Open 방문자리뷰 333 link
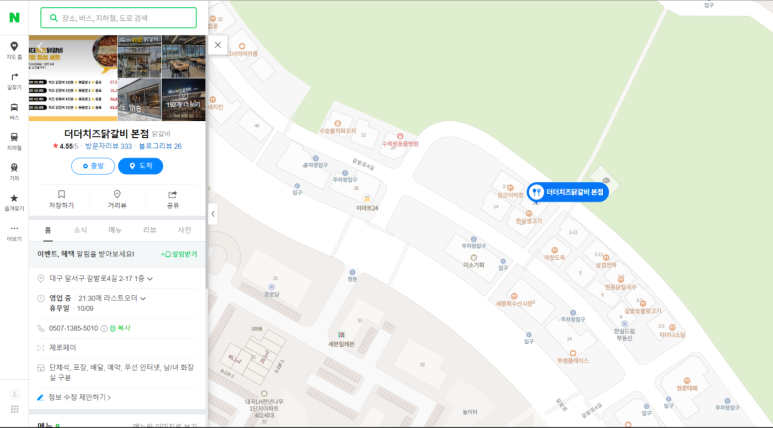This screenshot has width=773, height=428. (108, 146)
